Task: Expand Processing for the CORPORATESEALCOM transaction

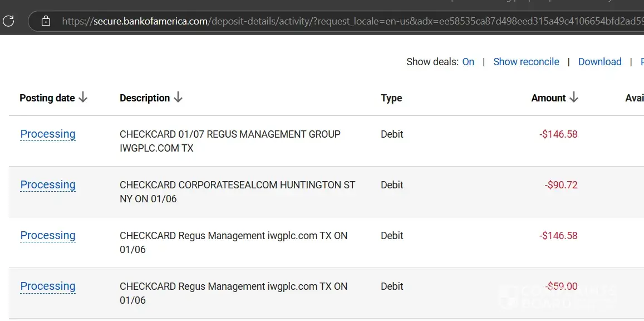Action: (48, 185)
